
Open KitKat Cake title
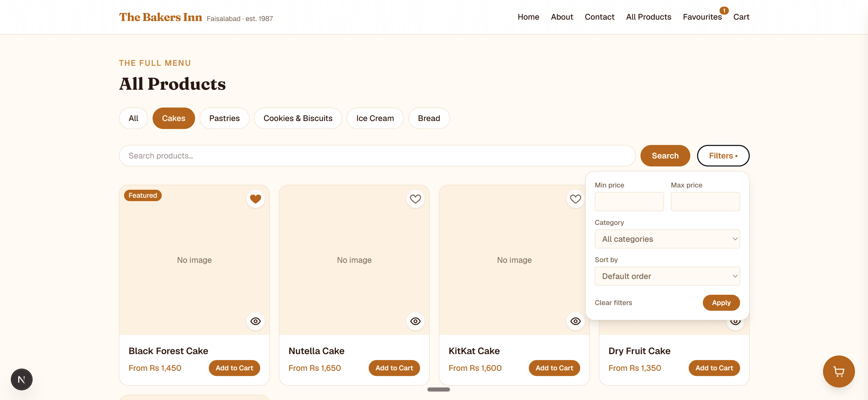tap(474, 351)
